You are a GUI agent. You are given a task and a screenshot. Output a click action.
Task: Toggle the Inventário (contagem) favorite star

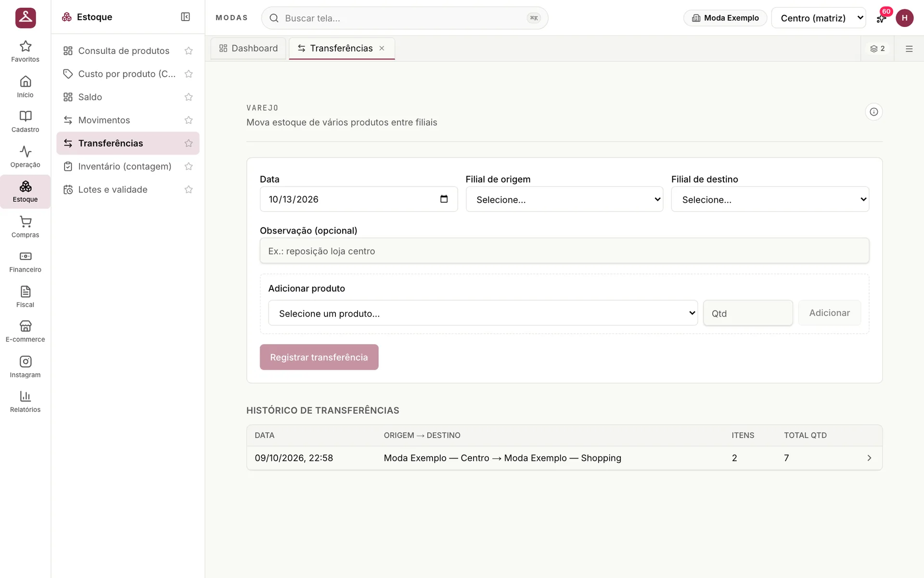(x=189, y=166)
